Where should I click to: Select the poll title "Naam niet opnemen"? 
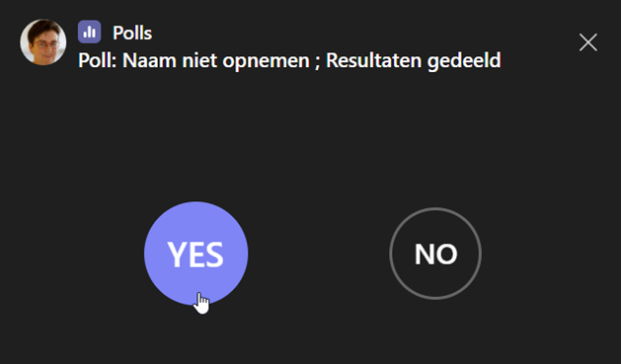pyautogui.click(x=216, y=60)
